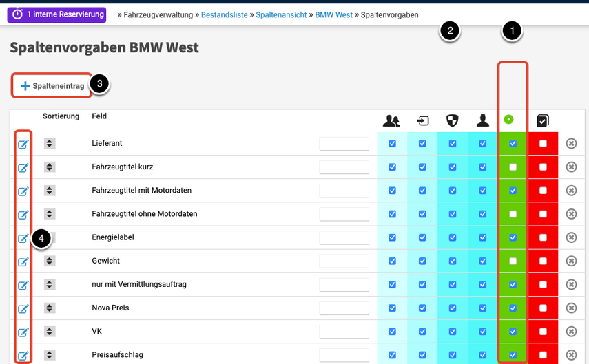This screenshot has height=364, width=589.
Task: Open the 1 interne Reservierung button
Action: [56, 14]
